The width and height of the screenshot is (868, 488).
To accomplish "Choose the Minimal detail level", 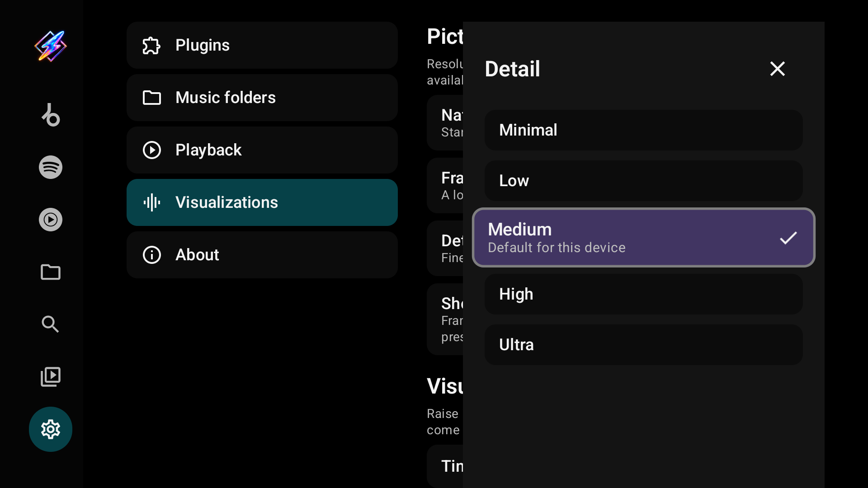I will [x=644, y=130].
